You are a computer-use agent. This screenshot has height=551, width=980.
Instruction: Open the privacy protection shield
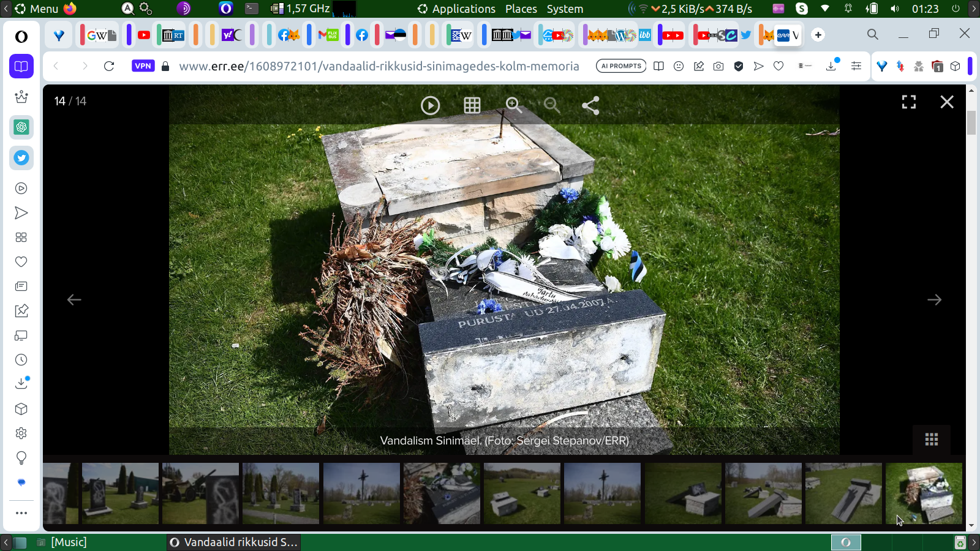tap(739, 66)
